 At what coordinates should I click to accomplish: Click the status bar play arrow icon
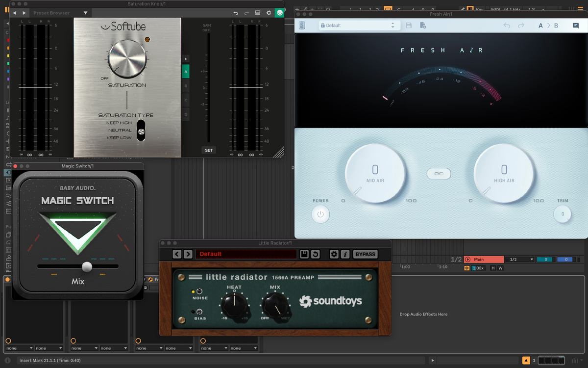[432, 361]
